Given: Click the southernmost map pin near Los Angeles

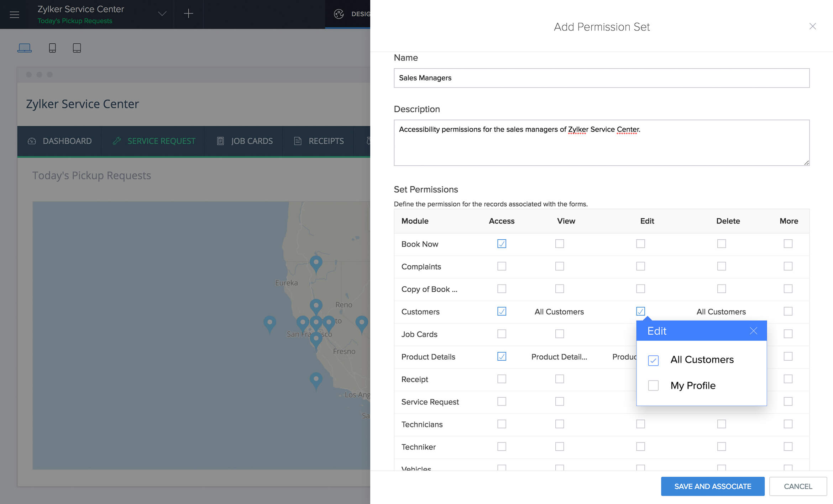Looking at the screenshot, I should pos(316,381).
